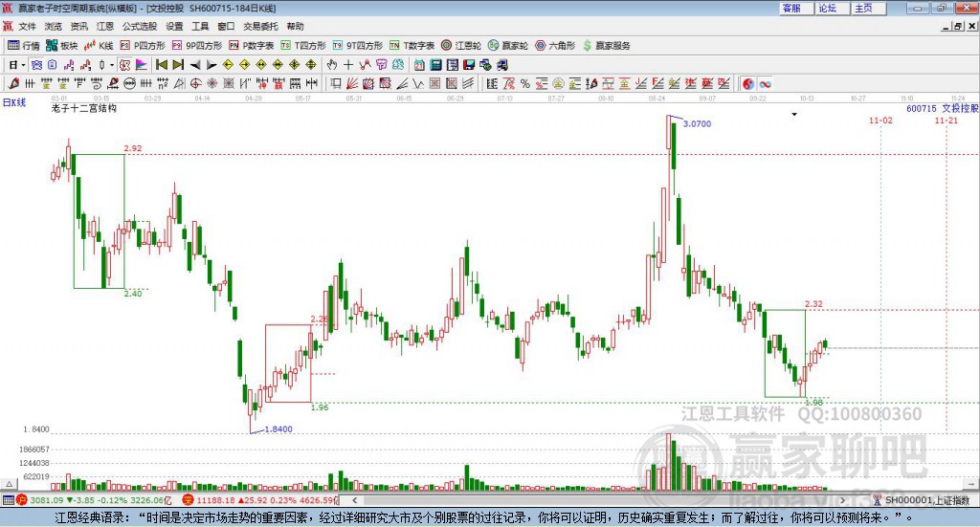Select the hand pan tool
The height and width of the screenshot is (527, 980).
(332, 65)
